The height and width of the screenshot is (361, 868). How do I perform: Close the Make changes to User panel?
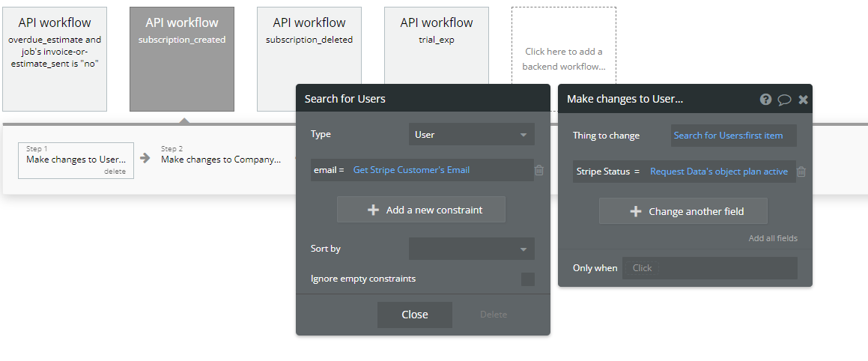[803, 99]
